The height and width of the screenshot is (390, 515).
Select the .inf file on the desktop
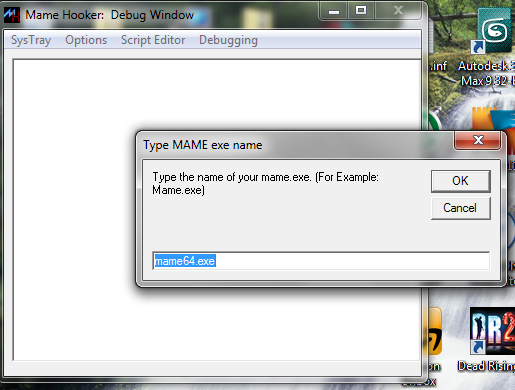click(x=438, y=66)
